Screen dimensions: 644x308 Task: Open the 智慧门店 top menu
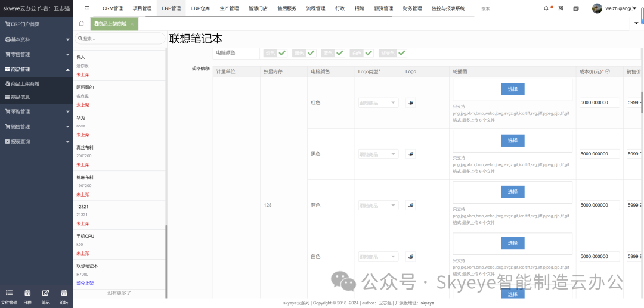tap(258, 8)
